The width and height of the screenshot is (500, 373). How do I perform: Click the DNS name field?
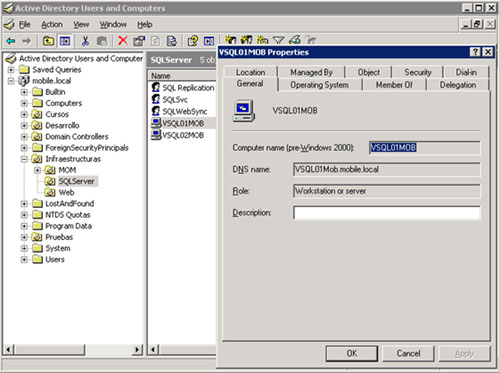(x=387, y=169)
